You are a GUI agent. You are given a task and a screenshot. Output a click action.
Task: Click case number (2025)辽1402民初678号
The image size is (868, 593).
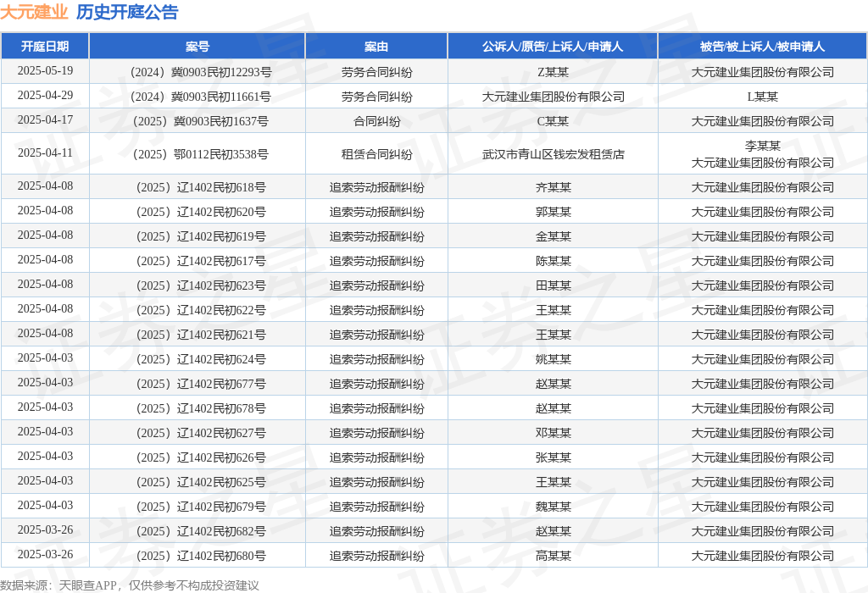201,409
